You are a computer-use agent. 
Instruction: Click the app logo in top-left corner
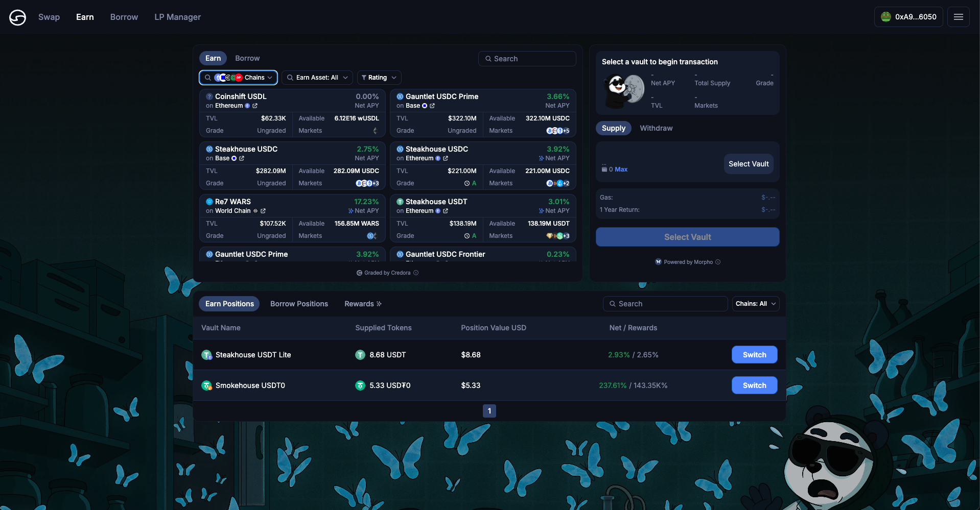click(x=17, y=17)
